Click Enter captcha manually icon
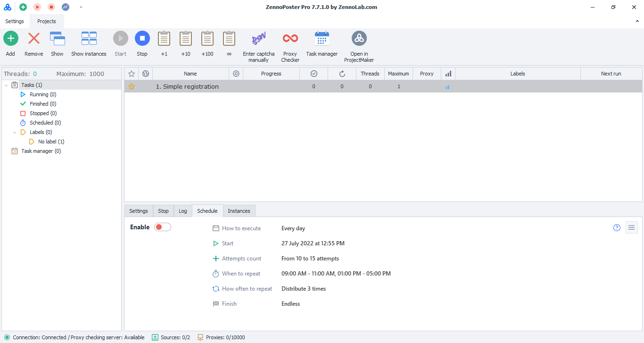 (x=258, y=39)
